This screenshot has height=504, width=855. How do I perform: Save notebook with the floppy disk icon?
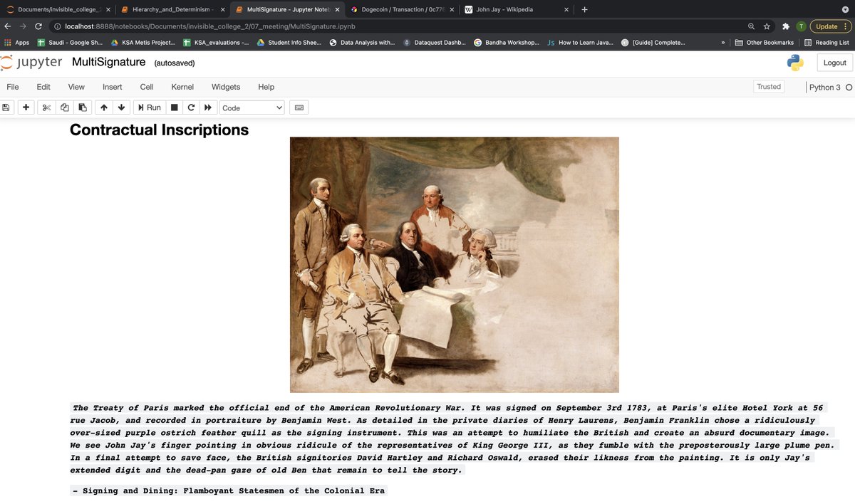[6, 107]
